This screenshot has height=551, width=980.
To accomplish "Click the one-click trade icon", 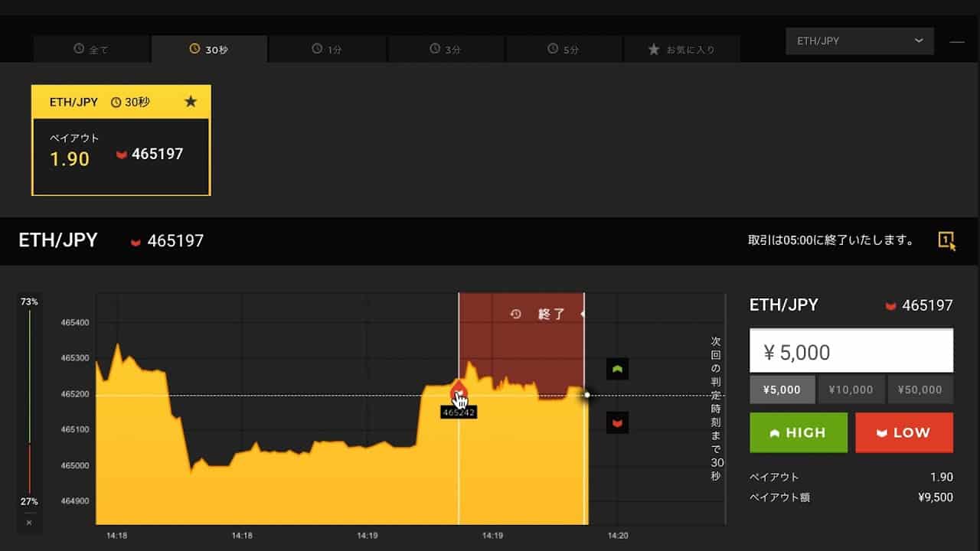I will [x=947, y=241].
